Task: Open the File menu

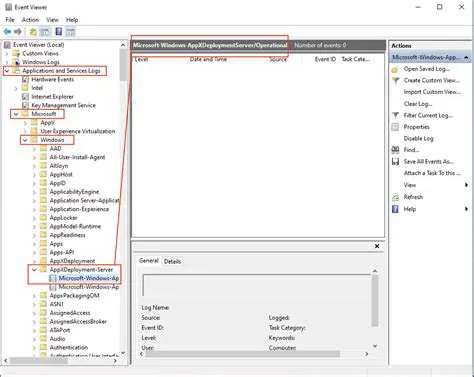Action: pos(10,20)
